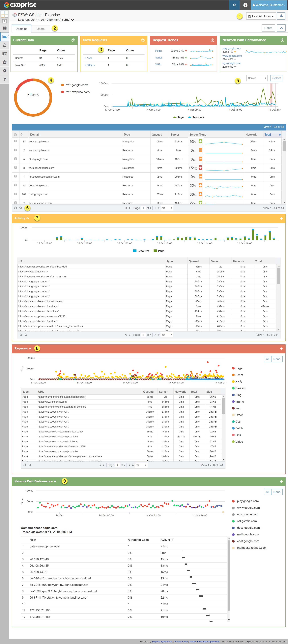The image size is (288, 644).
Task: Open the alerts bell in sidebar
Action: (x=5, y=45)
